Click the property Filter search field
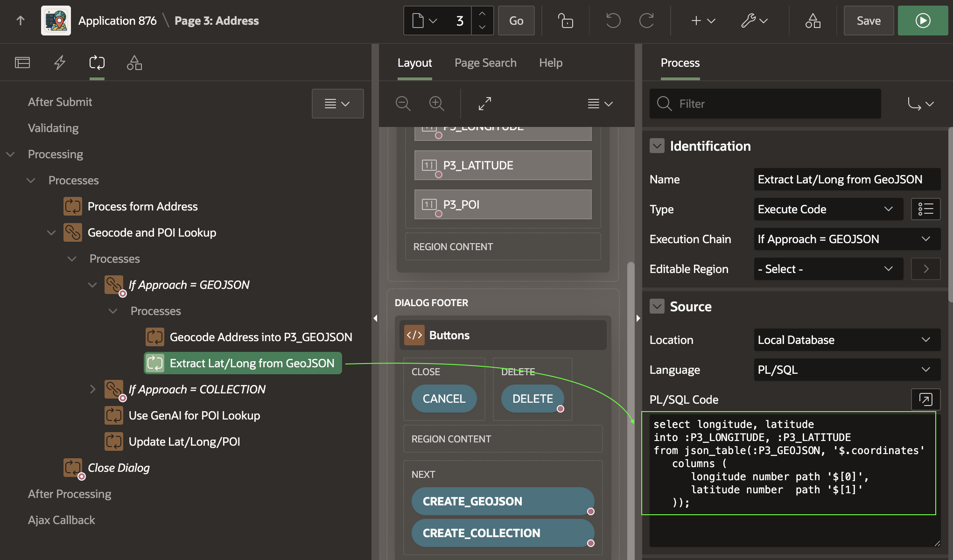 click(x=775, y=104)
